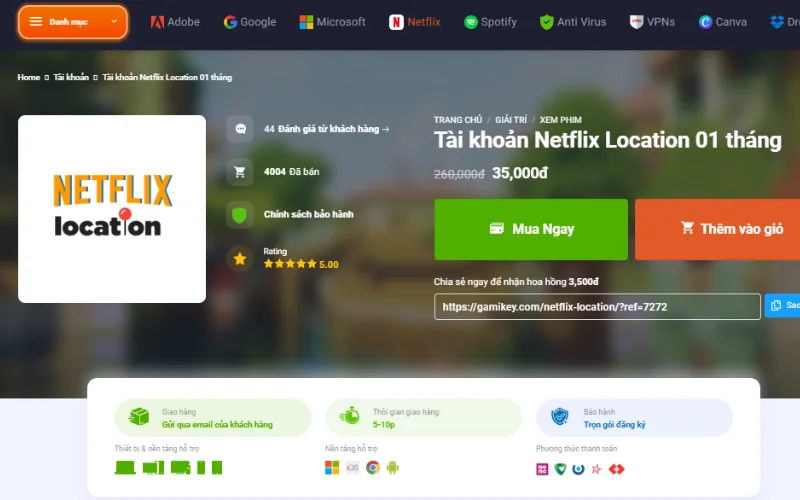Screen dimensions: 800x500
Task: Click the five-star 5.00 rating
Action: tap(301, 264)
